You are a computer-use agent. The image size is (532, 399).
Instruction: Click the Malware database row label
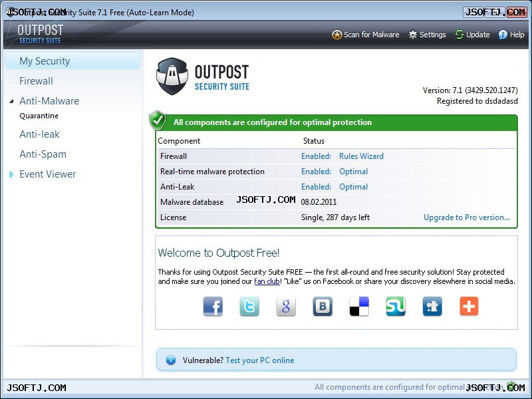pyautogui.click(x=192, y=202)
